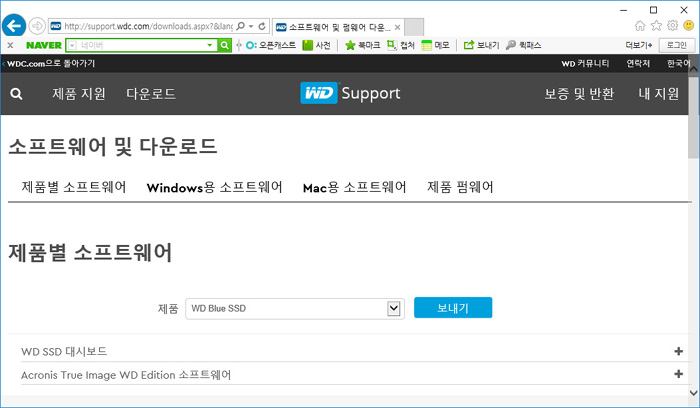
Task: Switch to 제품 펌웨어 tab
Action: [460, 187]
